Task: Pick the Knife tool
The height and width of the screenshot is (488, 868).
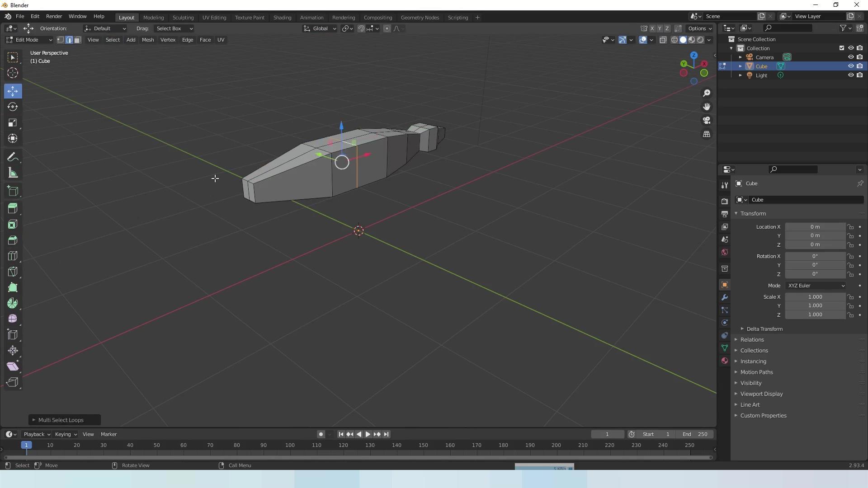Action: coord(13,272)
